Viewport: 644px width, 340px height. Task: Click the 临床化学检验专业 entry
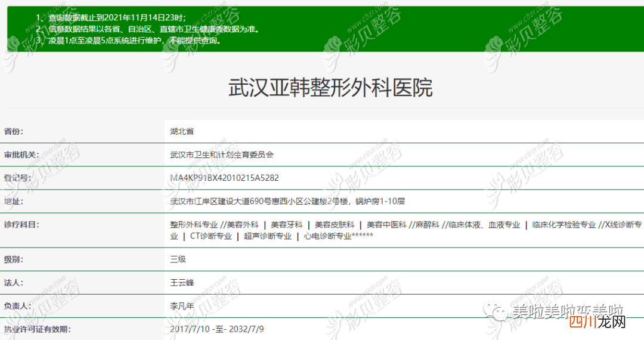click(x=563, y=225)
